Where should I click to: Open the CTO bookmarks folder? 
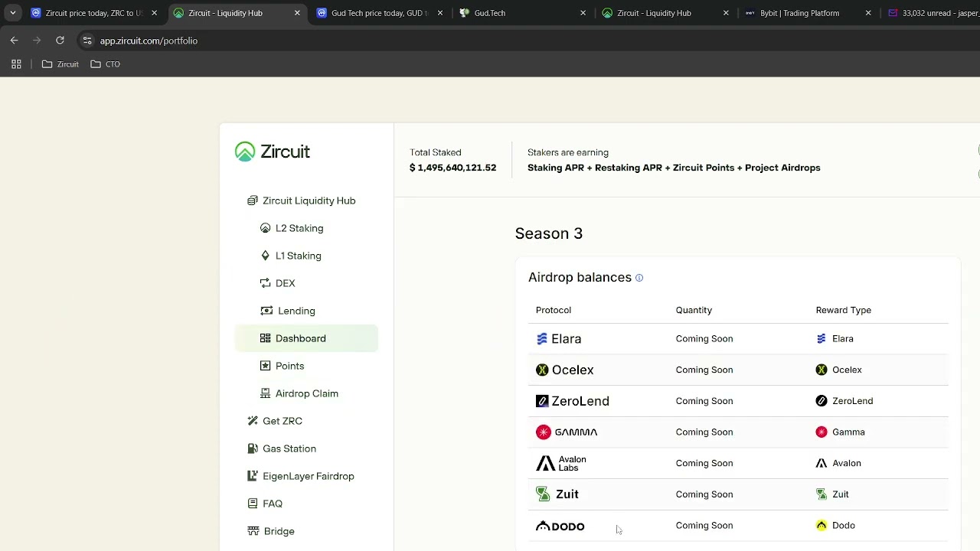coord(106,64)
